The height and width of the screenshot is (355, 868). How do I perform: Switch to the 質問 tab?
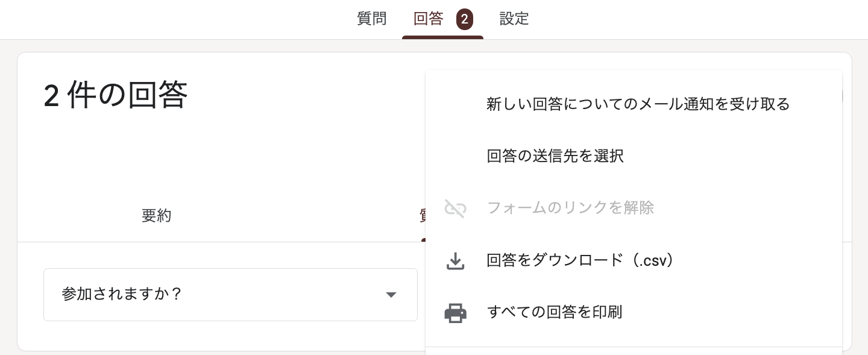pos(371,19)
